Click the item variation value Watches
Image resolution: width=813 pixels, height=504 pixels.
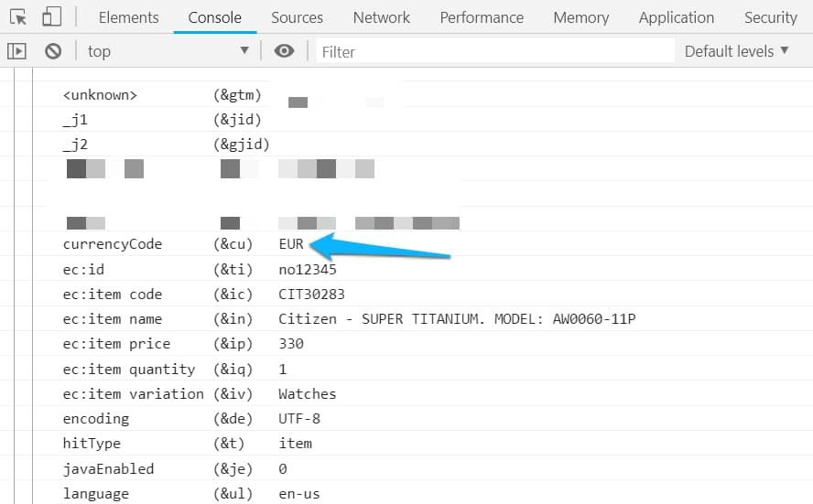click(308, 394)
